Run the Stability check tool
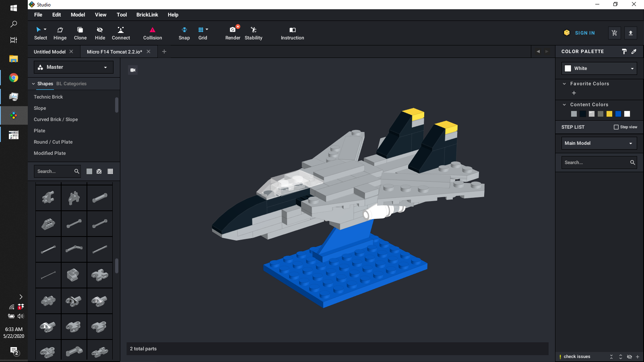 click(254, 33)
